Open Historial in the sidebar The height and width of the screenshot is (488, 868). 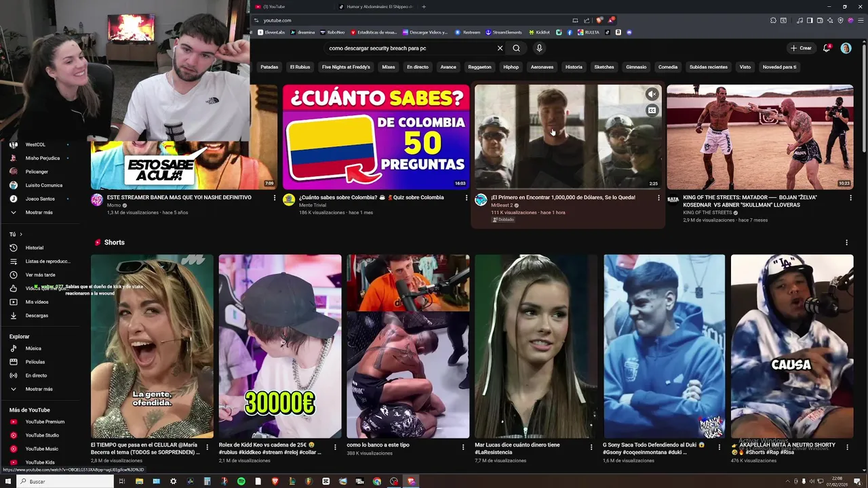(x=34, y=247)
